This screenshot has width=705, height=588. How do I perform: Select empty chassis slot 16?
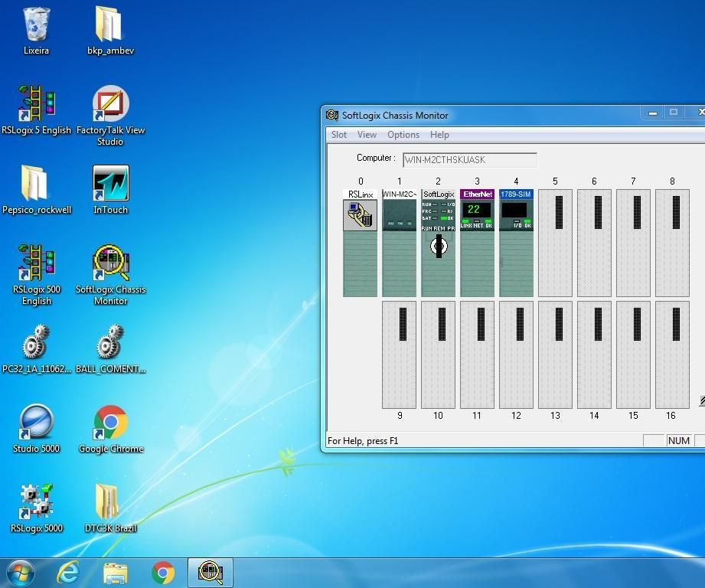tap(672, 354)
